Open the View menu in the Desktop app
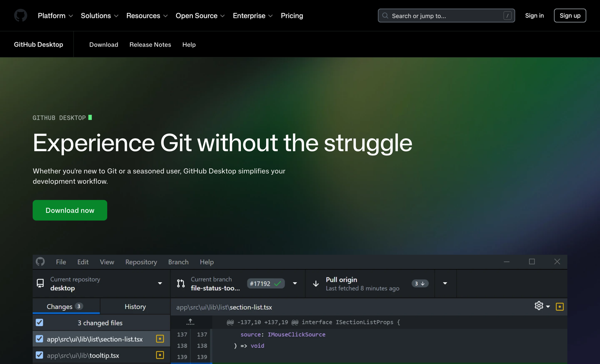Image resolution: width=600 pixels, height=364 pixels. click(x=107, y=262)
